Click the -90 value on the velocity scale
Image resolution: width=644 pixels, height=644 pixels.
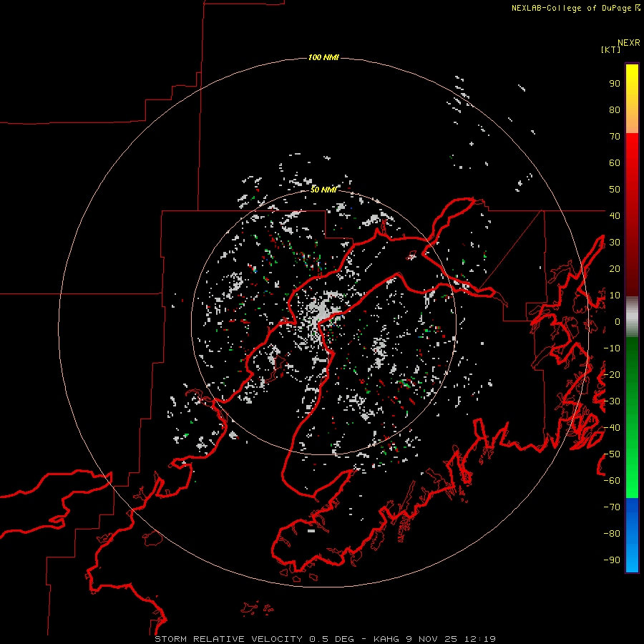612,560
